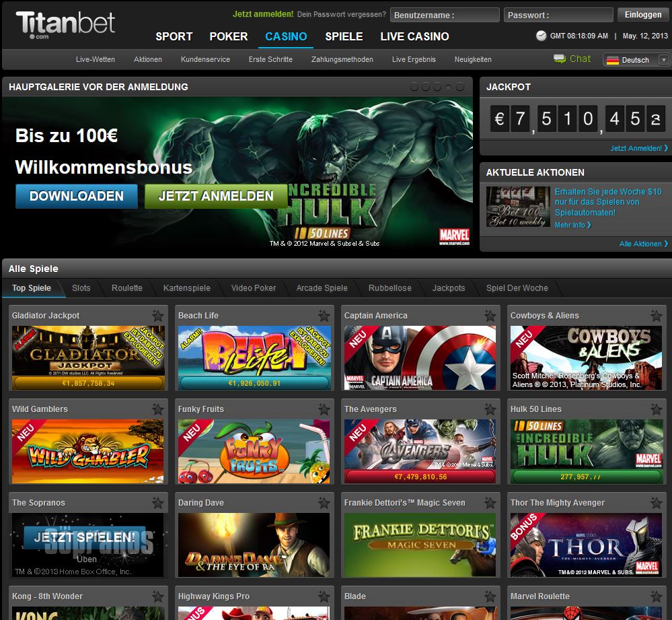Open the SPORT section
Viewport: 672px width, 620px height.
(174, 36)
